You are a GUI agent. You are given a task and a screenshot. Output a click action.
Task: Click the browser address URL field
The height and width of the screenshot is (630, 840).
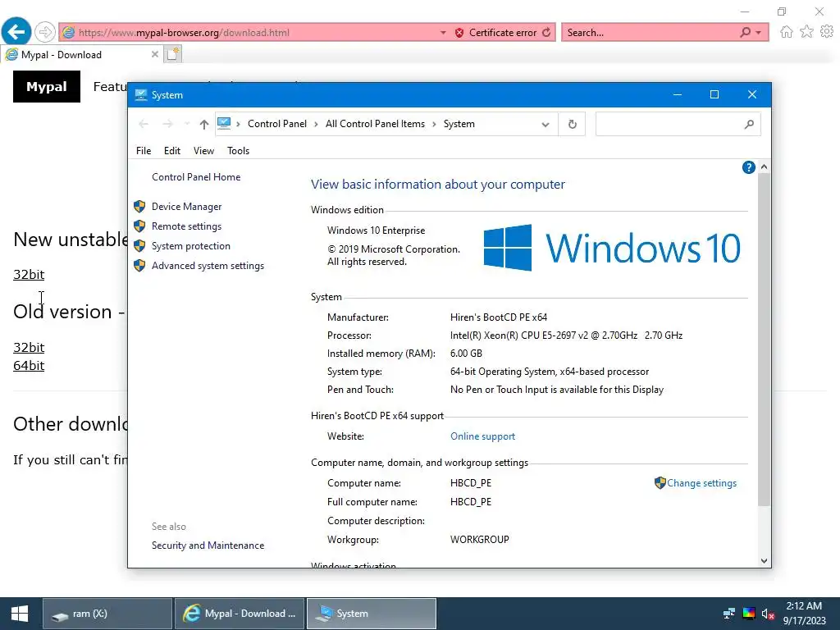click(x=256, y=33)
